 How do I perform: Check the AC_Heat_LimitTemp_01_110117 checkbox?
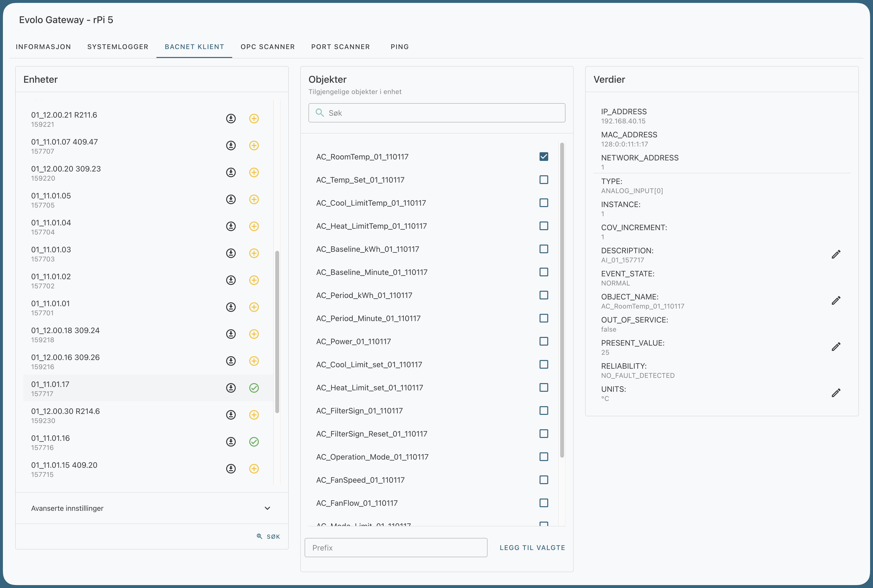pos(544,226)
